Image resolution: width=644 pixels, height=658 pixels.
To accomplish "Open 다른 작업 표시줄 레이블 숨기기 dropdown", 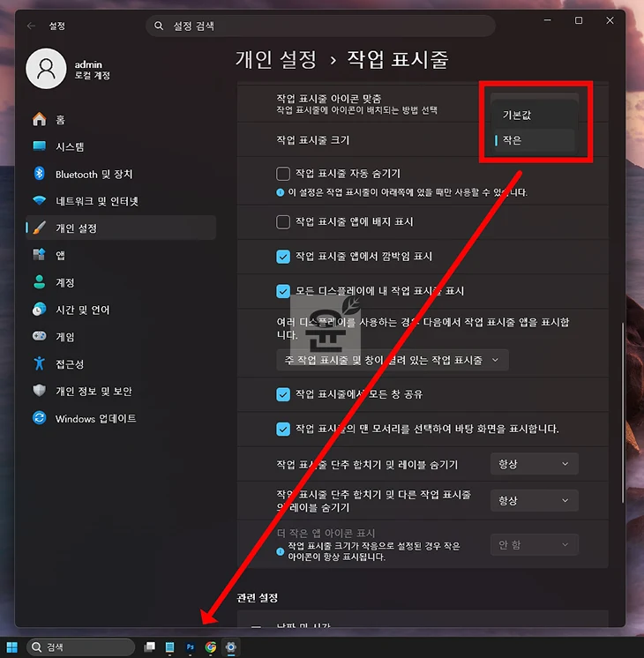I will click(x=535, y=501).
